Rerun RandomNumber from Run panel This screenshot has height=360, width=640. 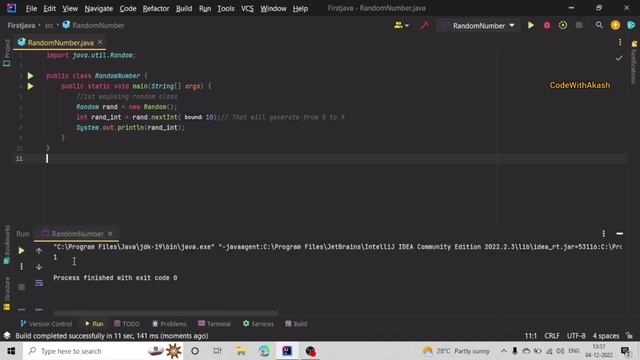point(21,251)
